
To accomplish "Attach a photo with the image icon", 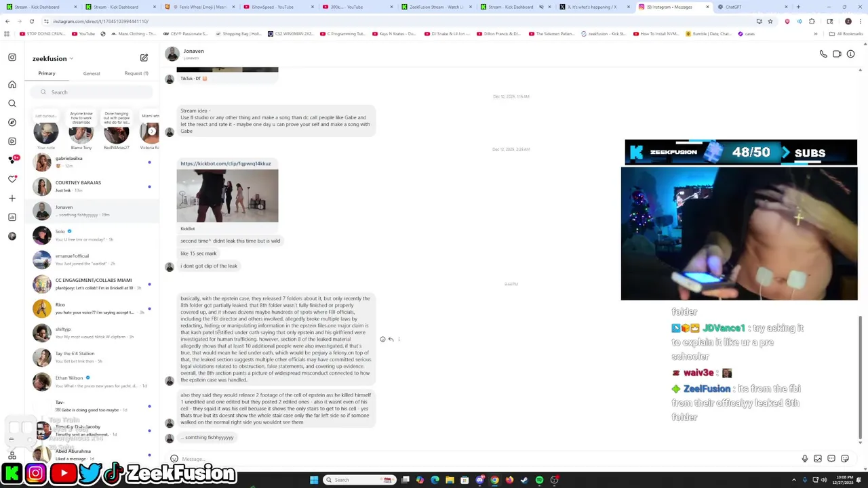I will coord(818,459).
